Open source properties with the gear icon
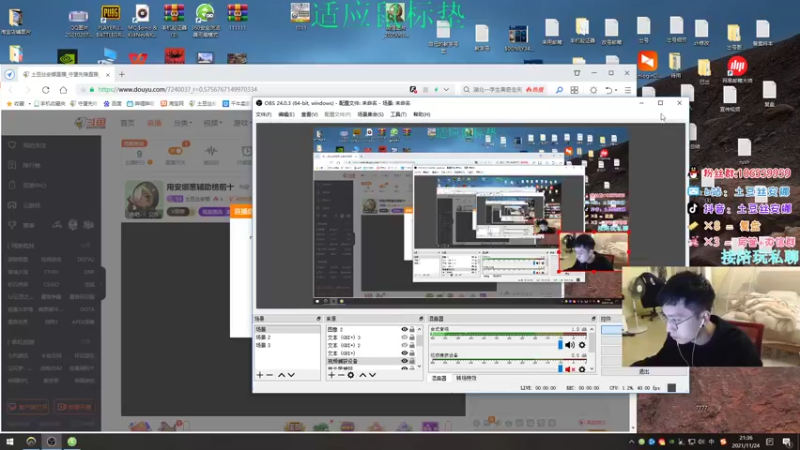The width and height of the screenshot is (800, 450). click(x=351, y=375)
